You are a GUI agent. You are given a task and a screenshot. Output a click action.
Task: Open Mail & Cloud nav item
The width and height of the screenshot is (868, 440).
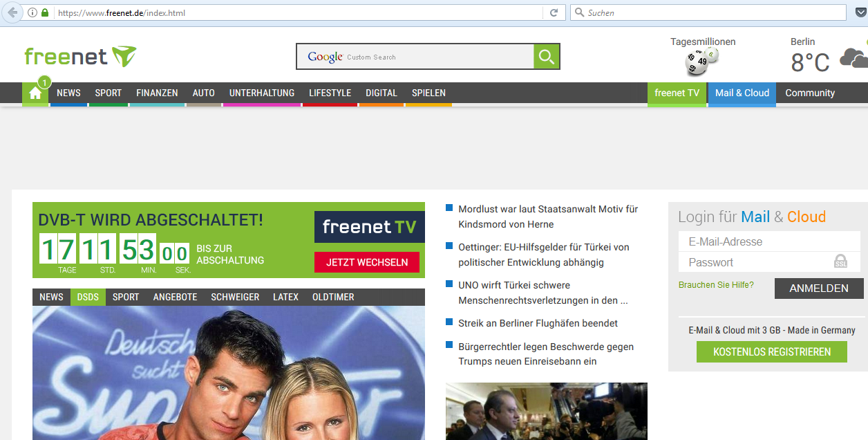pyautogui.click(x=742, y=93)
